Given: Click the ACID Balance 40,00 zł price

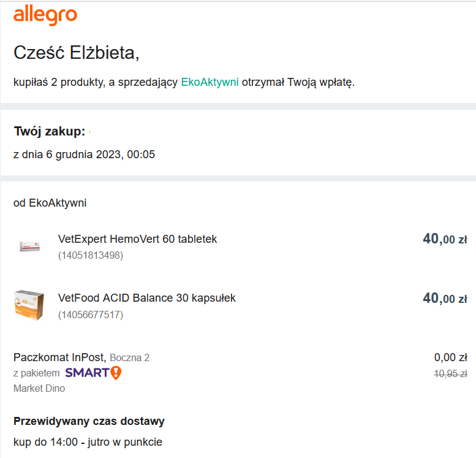Looking at the screenshot, I should tap(445, 298).
